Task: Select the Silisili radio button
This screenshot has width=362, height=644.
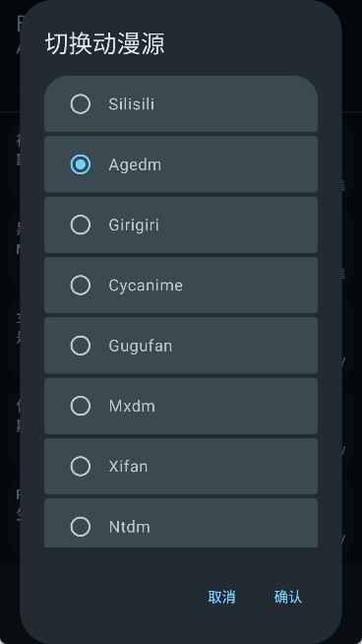Action: pos(81,104)
